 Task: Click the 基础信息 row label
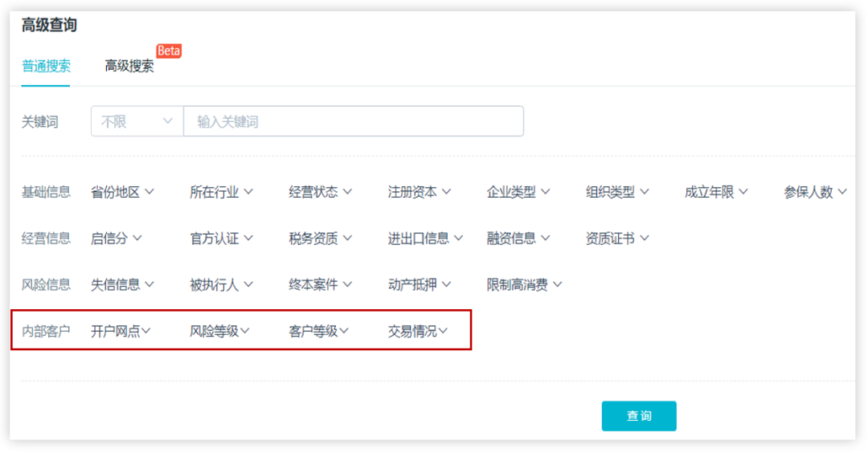coord(46,192)
